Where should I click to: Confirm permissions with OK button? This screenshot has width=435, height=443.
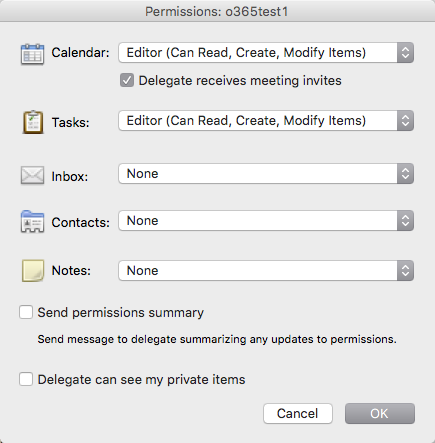tap(380, 414)
